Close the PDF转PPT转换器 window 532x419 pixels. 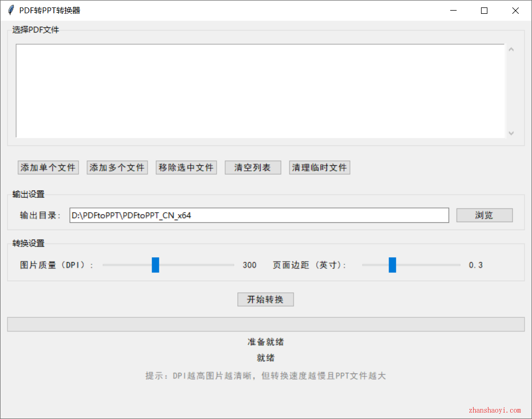pos(515,11)
